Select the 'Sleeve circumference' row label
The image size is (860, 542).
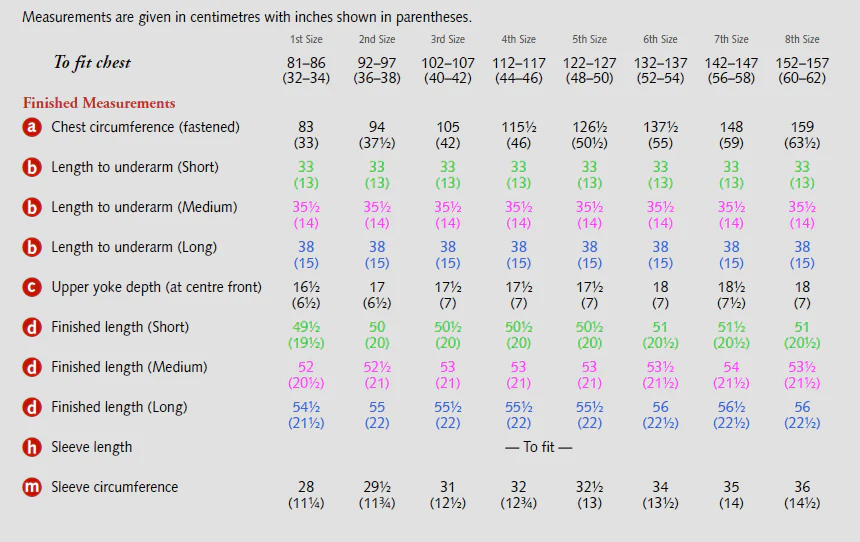(x=115, y=487)
